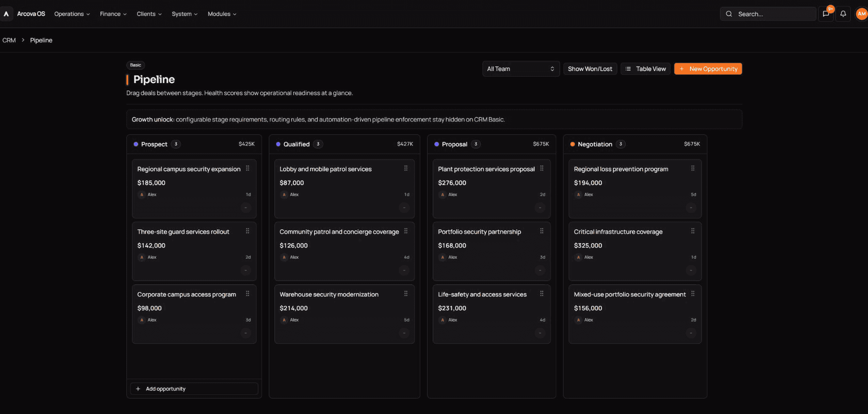Screen dimensions: 868x414
Task: Click the Qualified stage color dot
Action: point(278,144)
